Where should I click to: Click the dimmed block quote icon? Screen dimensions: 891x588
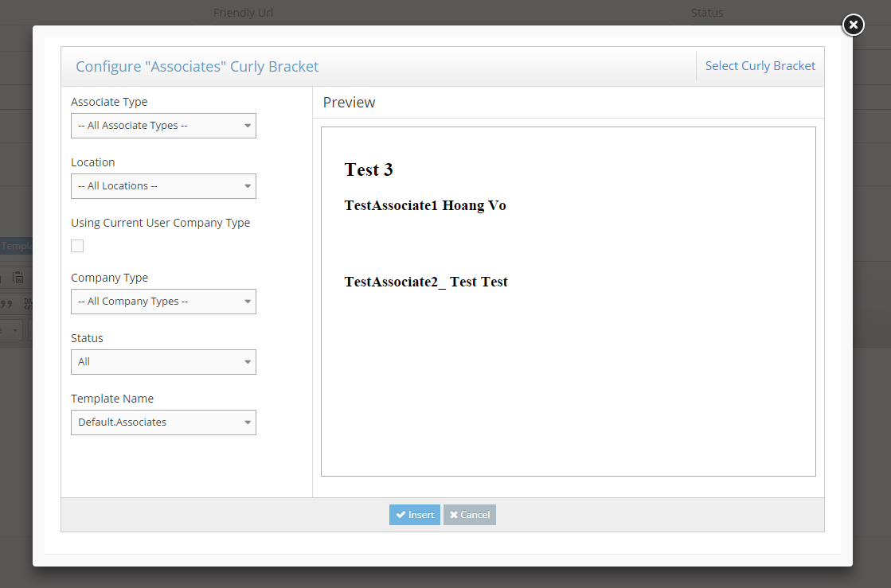(7, 303)
